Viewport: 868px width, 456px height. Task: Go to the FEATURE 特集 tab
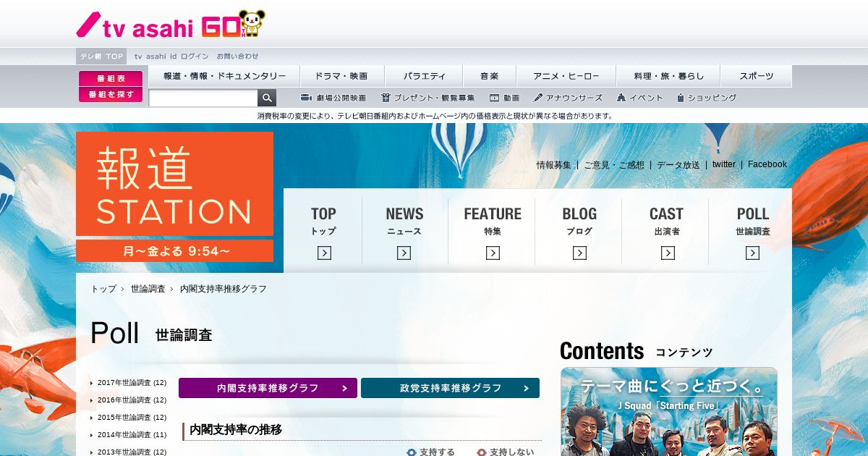[492, 232]
